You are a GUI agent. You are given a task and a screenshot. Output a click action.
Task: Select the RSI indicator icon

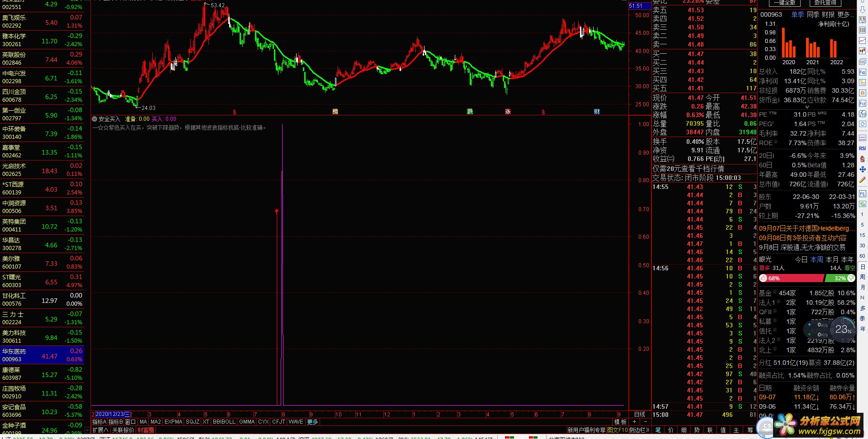(x=863, y=148)
